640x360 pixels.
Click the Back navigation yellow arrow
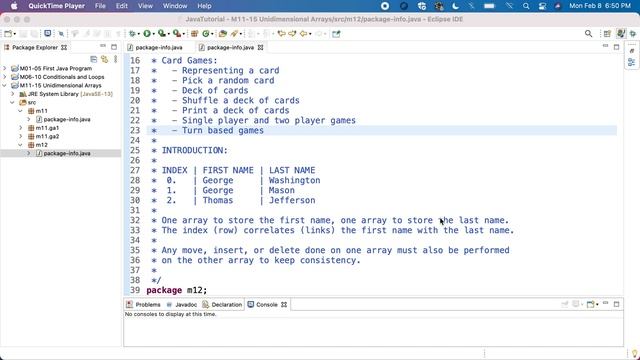[303, 34]
